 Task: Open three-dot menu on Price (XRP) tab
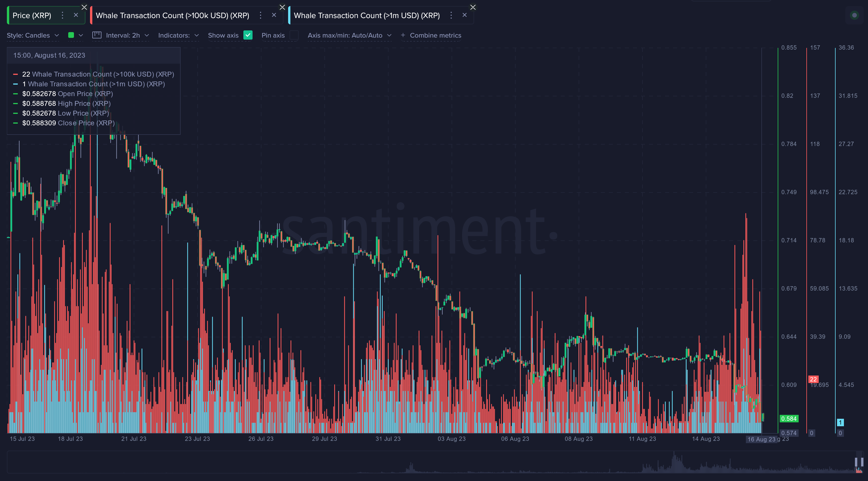pyautogui.click(x=62, y=15)
